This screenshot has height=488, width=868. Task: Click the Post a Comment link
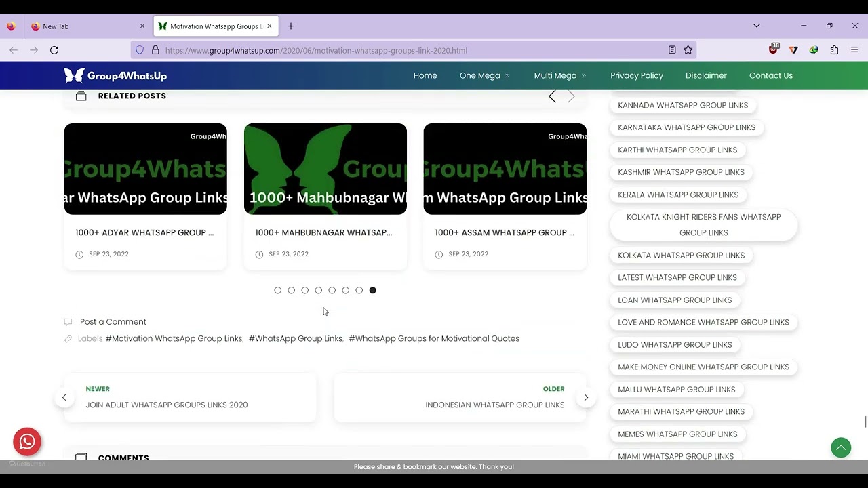(113, 322)
